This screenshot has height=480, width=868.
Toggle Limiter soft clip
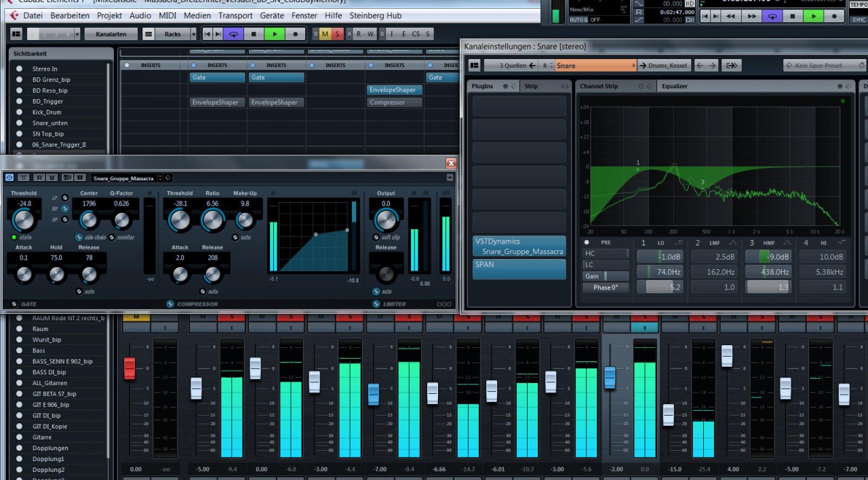(x=376, y=237)
